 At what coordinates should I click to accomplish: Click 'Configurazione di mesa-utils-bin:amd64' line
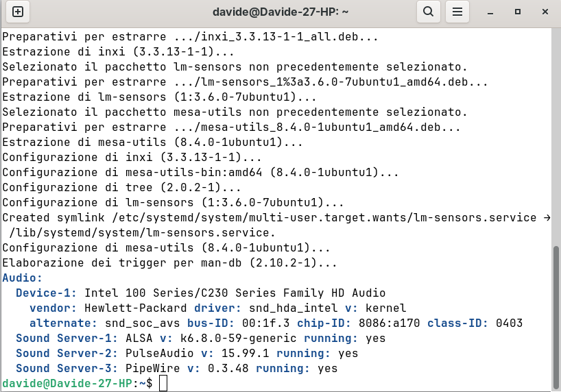200,173
